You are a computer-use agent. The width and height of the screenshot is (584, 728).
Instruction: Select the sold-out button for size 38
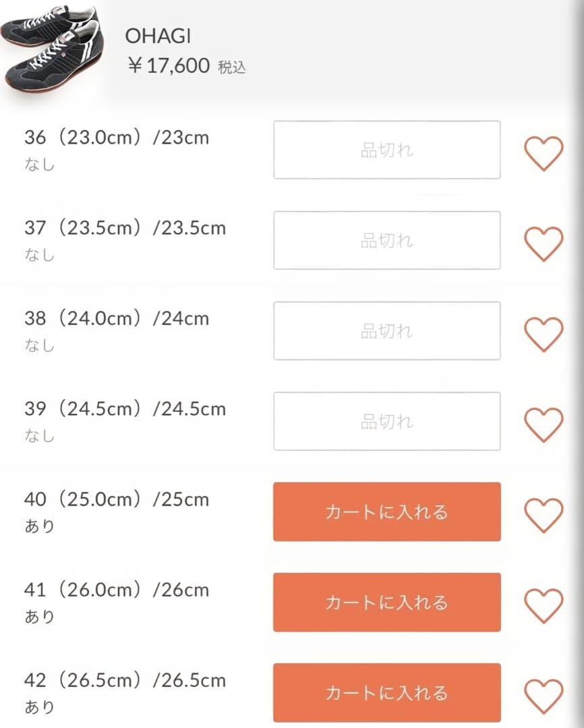click(x=386, y=330)
